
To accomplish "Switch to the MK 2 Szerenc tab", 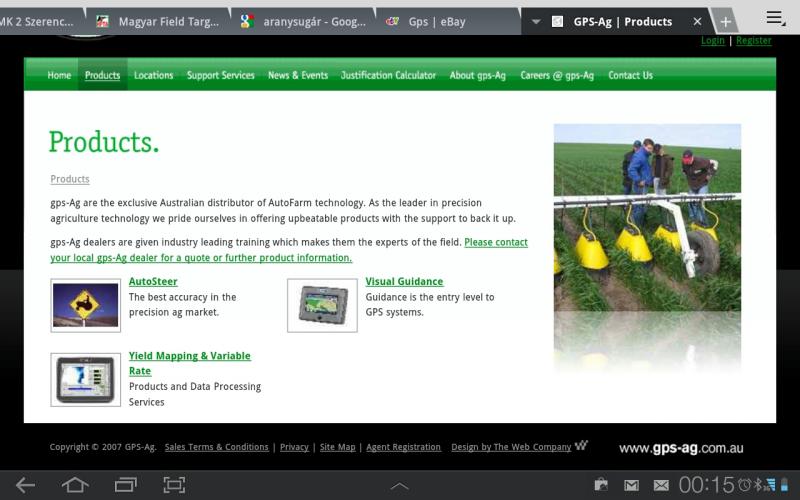I will point(42,22).
